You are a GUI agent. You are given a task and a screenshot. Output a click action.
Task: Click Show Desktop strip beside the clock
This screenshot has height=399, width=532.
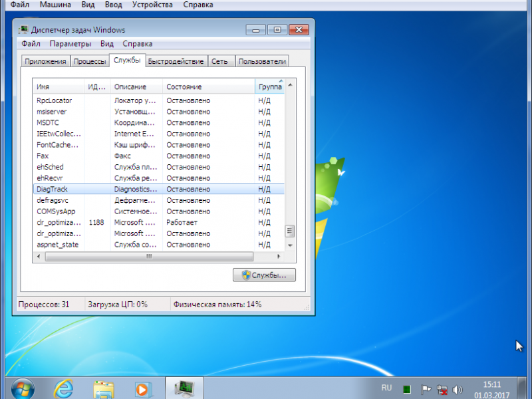(x=523, y=388)
